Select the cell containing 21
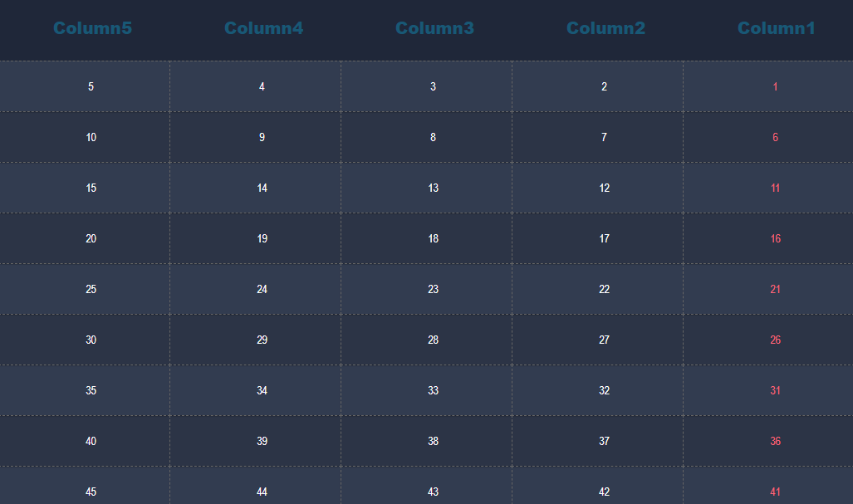Viewport: 853px width, 504px height. [775, 289]
